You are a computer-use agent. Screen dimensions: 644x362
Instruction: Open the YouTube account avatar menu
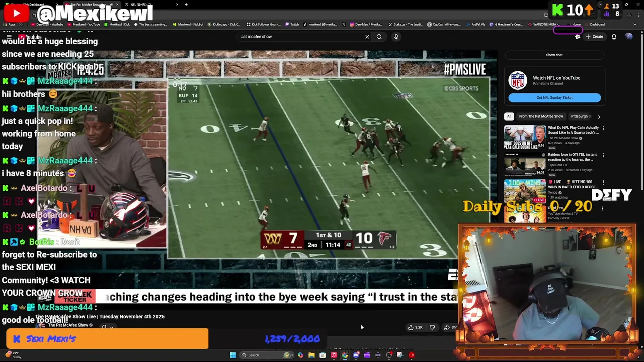tap(629, 37)
